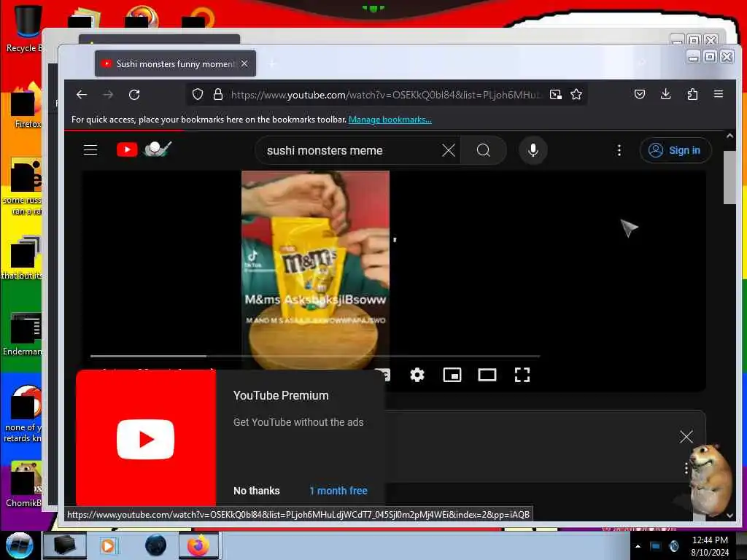
Task: Open picture-in-picture icon in address bar
Action: pyautogui.click(x=555, y=95)
